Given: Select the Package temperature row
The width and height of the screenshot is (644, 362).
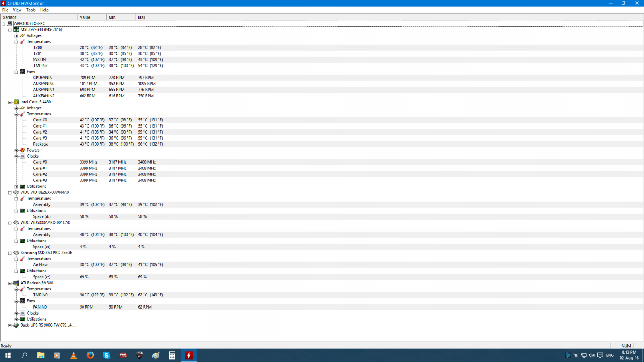Looking at the screenshot, I should 322,144.
